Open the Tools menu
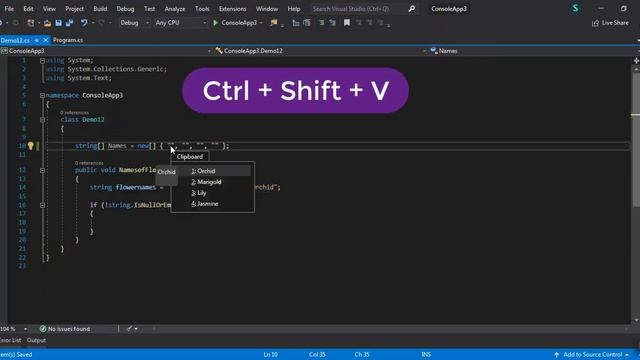Viewport: 640px width, 360px height. [x=202, y=9]
